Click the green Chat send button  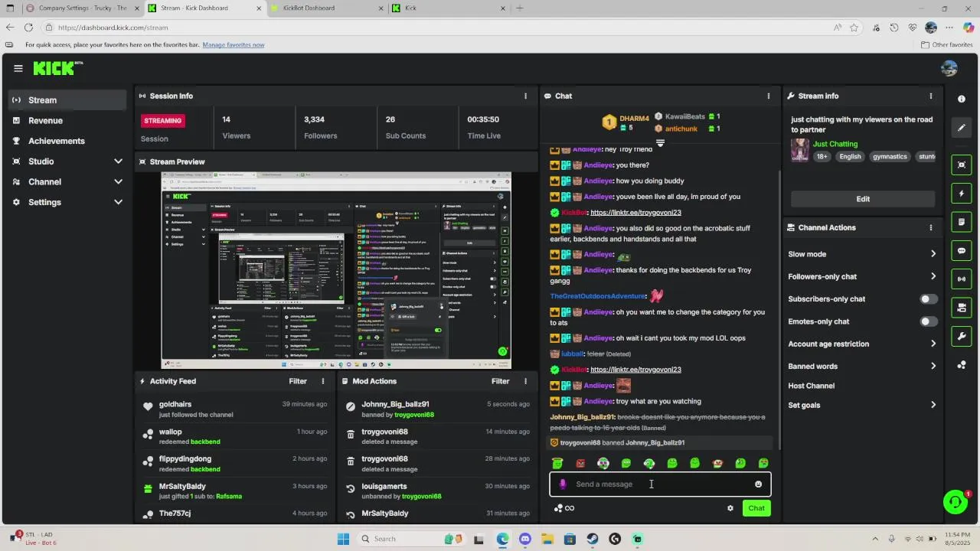[756, 508]
